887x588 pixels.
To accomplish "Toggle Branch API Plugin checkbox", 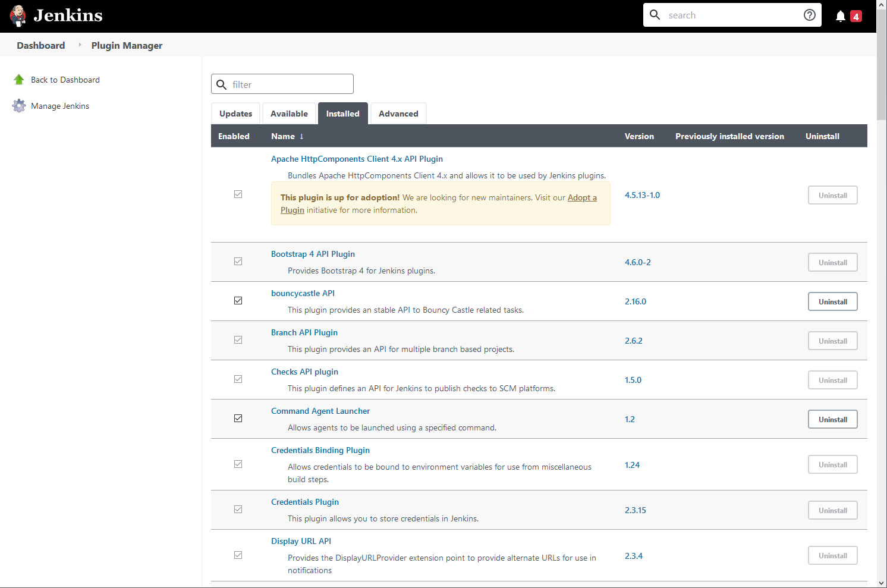I will [x=238, y=340].
